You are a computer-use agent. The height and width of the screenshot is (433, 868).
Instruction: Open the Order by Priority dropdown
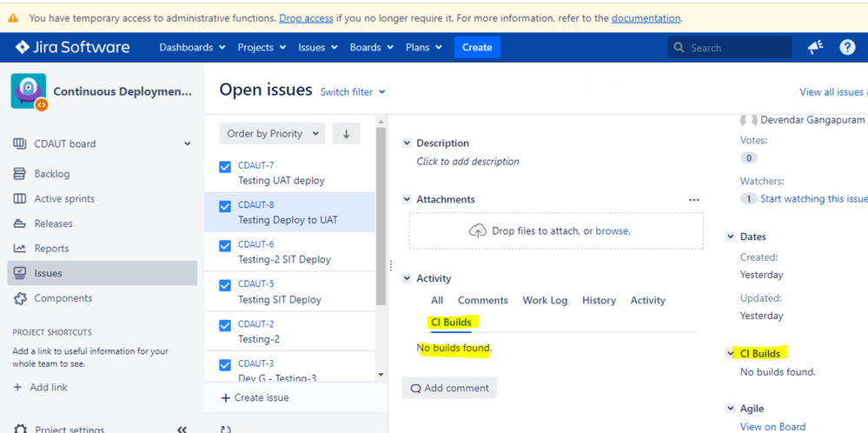pyautogui.click(x=272, y=133)
